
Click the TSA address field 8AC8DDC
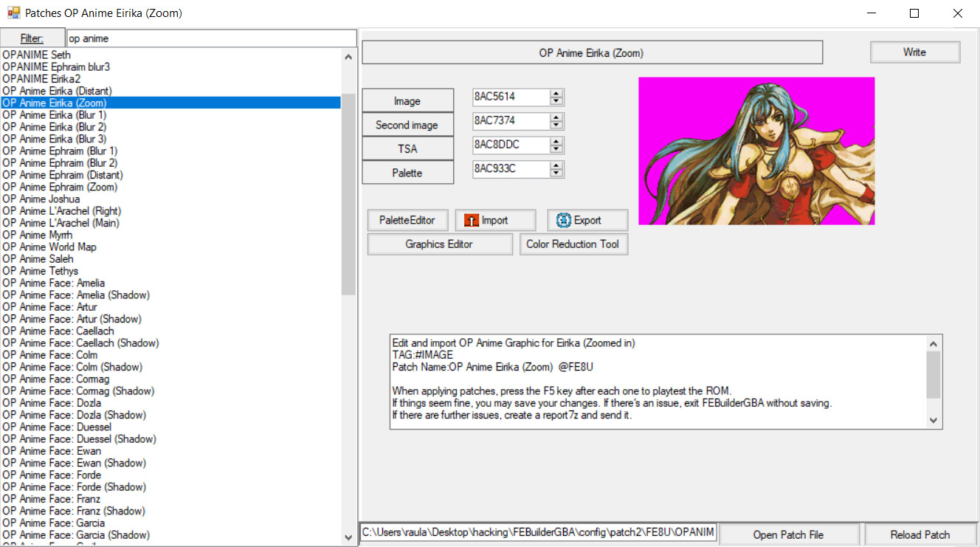(x=511, y=145)
